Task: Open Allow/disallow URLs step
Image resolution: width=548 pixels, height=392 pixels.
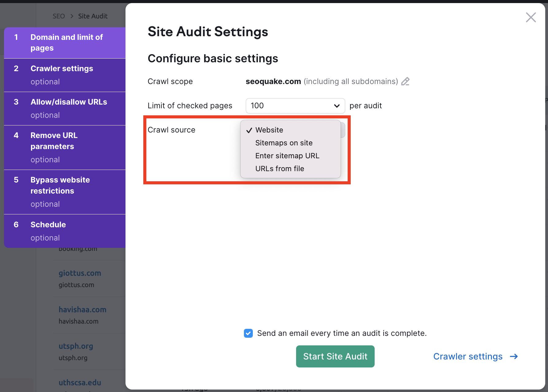Action: pyautogui.click(x=65, y=109)
